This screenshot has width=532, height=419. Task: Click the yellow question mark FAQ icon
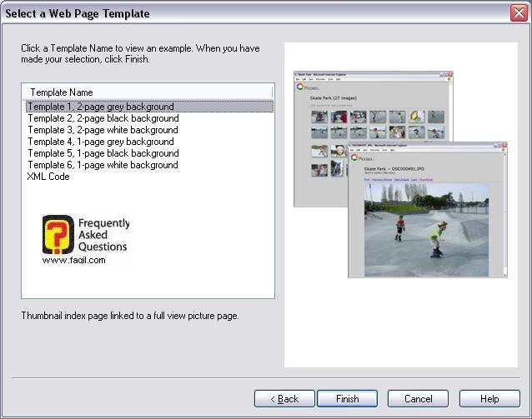(x=58, y=235)
